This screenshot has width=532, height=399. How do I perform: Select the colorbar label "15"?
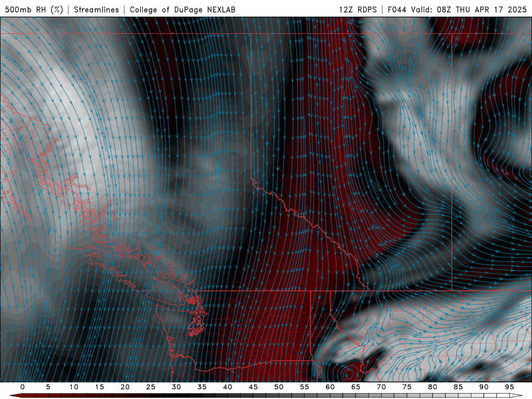coord(99,387)
